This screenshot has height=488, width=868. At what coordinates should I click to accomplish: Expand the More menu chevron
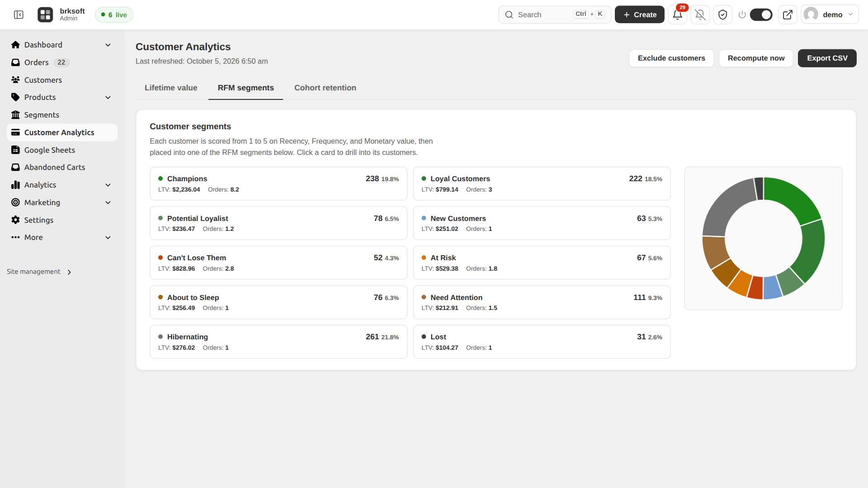[108, 237]
